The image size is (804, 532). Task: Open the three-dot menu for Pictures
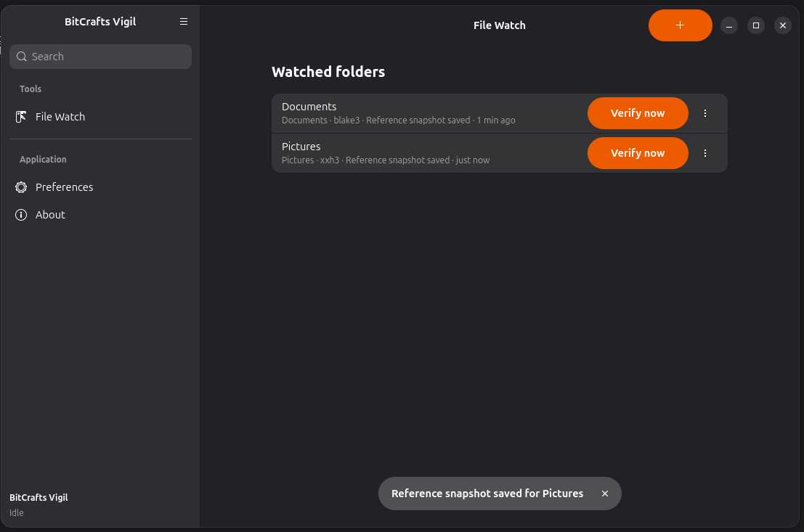click(705, 153)
